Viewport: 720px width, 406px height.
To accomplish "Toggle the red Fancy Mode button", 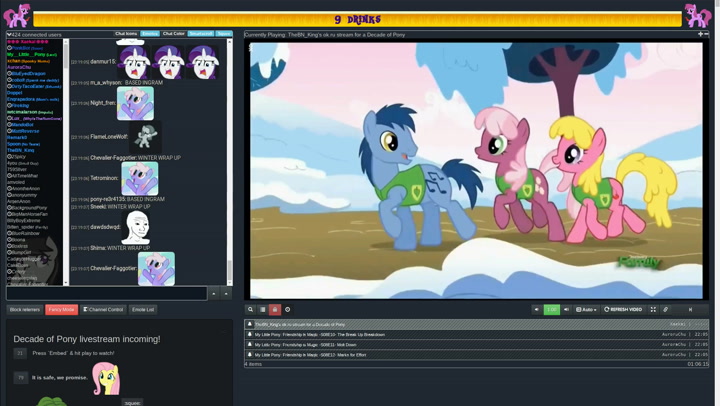I will click(61, 310).
